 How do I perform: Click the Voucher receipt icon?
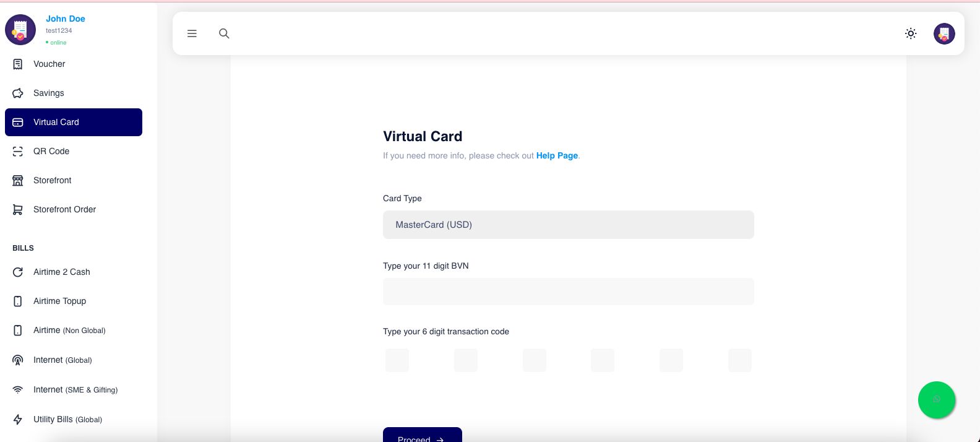18,64
